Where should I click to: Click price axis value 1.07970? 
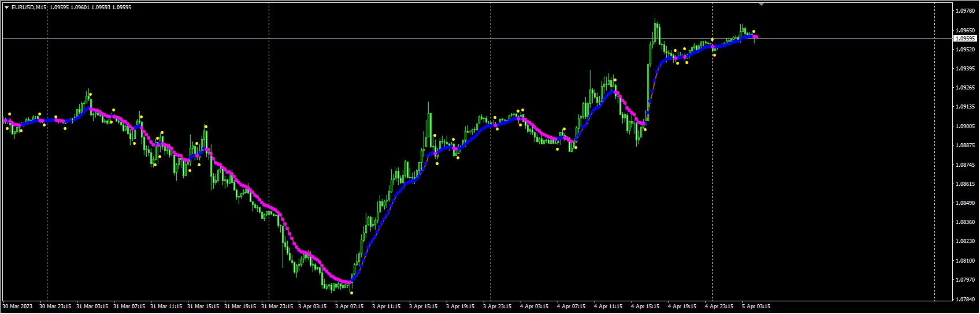click(965, 280)
